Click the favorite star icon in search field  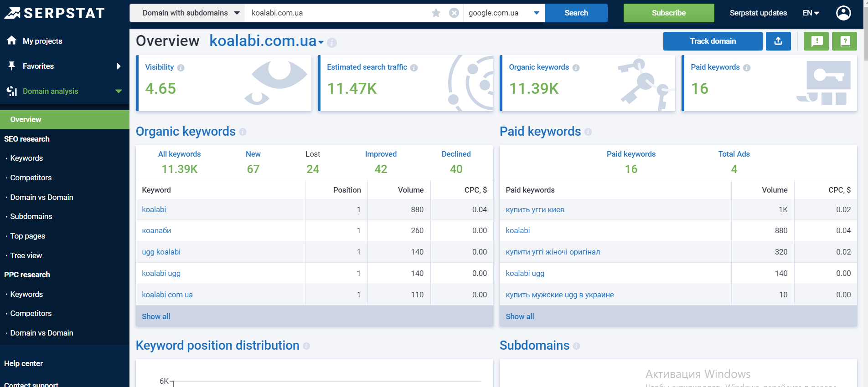click(x=436, y=13)
